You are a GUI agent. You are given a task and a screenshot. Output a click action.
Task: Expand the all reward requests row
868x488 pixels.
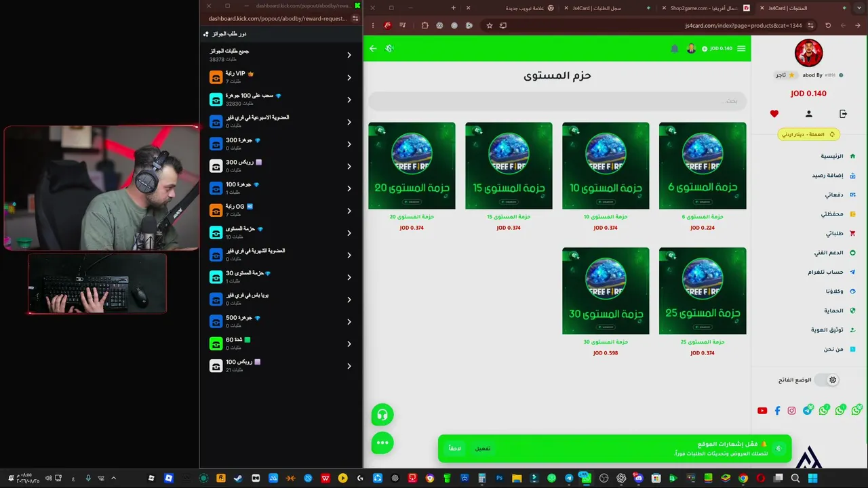pyautogui.click(x=281, y=55)
